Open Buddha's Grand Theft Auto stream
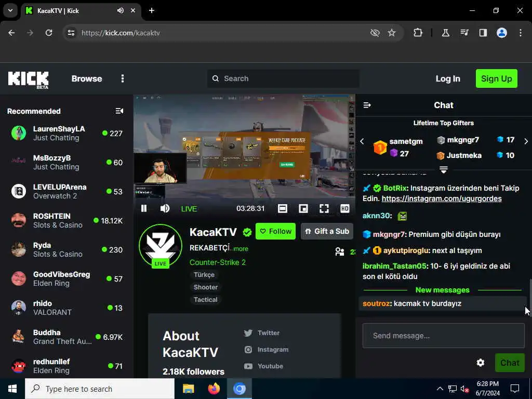532x399 pixels. coord(66,337)
